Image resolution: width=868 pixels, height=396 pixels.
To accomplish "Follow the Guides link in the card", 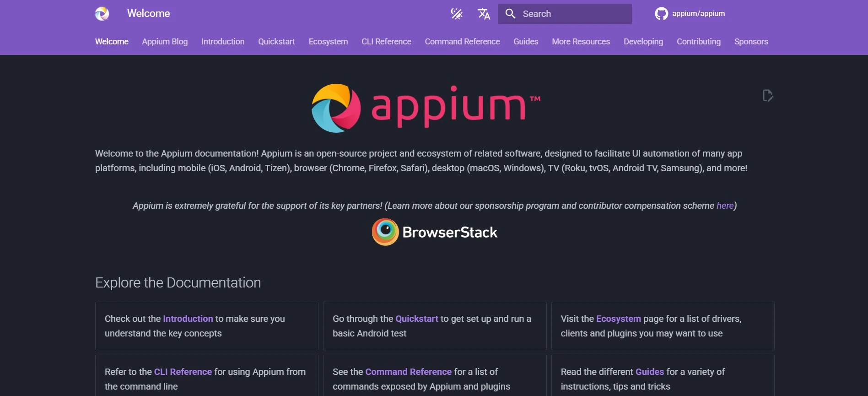I will 650,372.
